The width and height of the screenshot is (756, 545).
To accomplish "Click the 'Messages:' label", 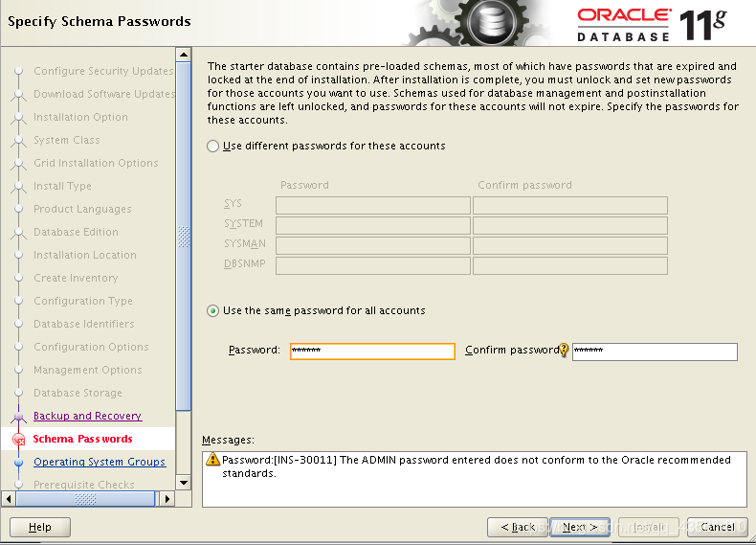I will 228,440.
